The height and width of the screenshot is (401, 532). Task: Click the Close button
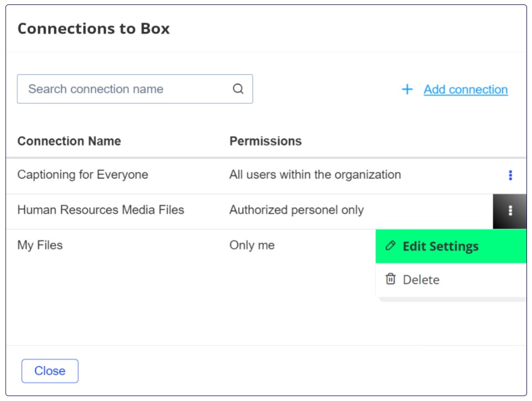point(50,371)
